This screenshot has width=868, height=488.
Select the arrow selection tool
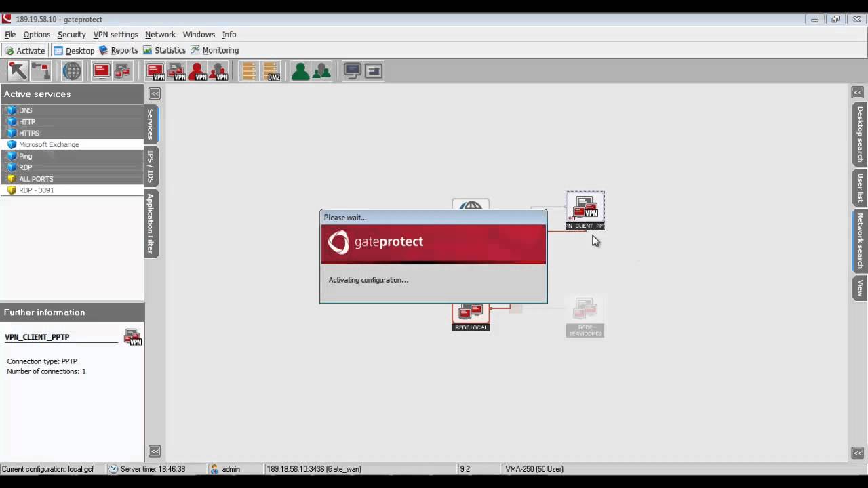(18, 70)
